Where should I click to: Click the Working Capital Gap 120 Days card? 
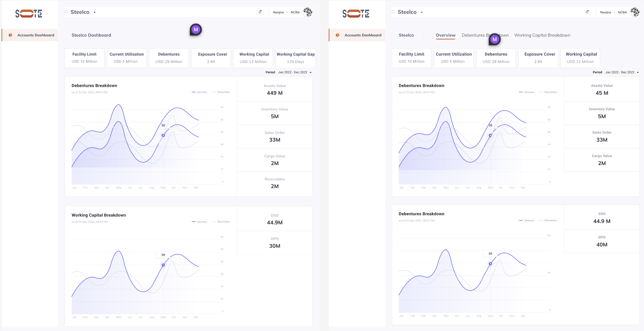point(295,58)
